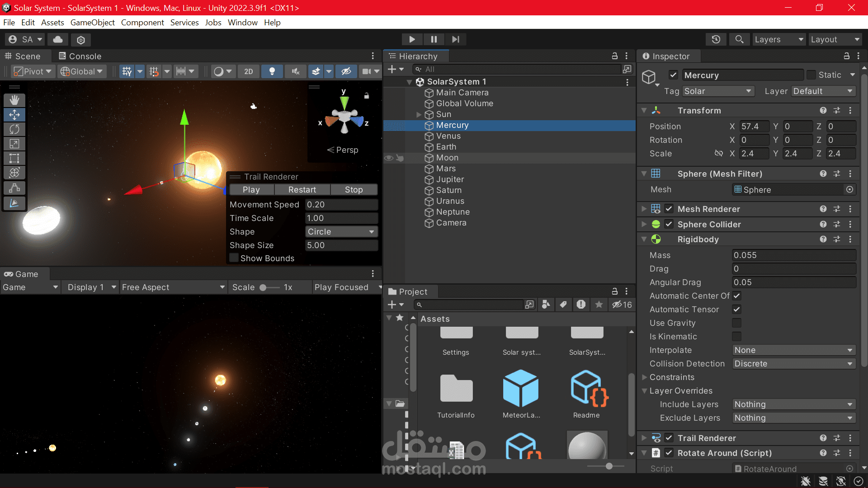Image resolution: width=868 pixels, height=488 pixels.
Task: Open the GameObject menu
Action: tap(92, 23)
